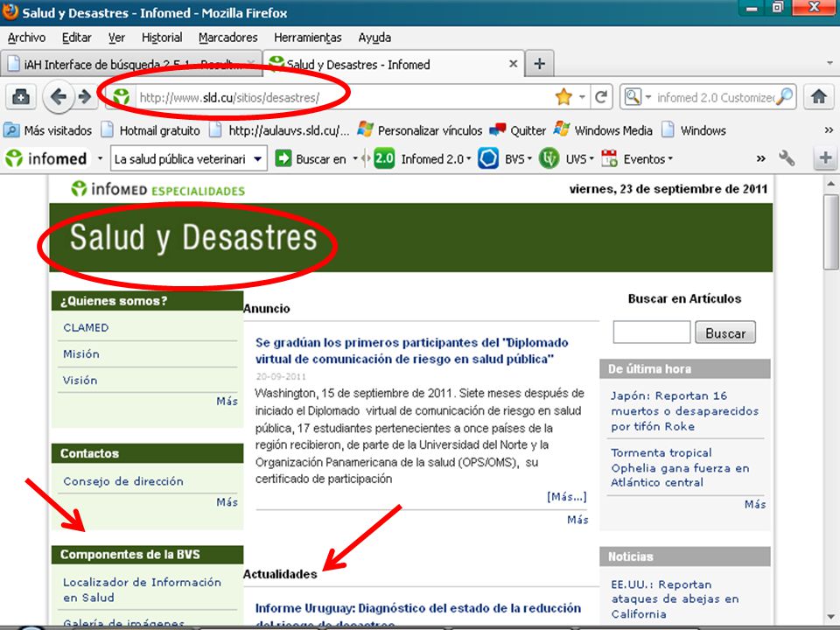The height and width of the screenshot is (630, 840).
Task: Open the infomed toolbar wrench settings
Action: point(787,158)
